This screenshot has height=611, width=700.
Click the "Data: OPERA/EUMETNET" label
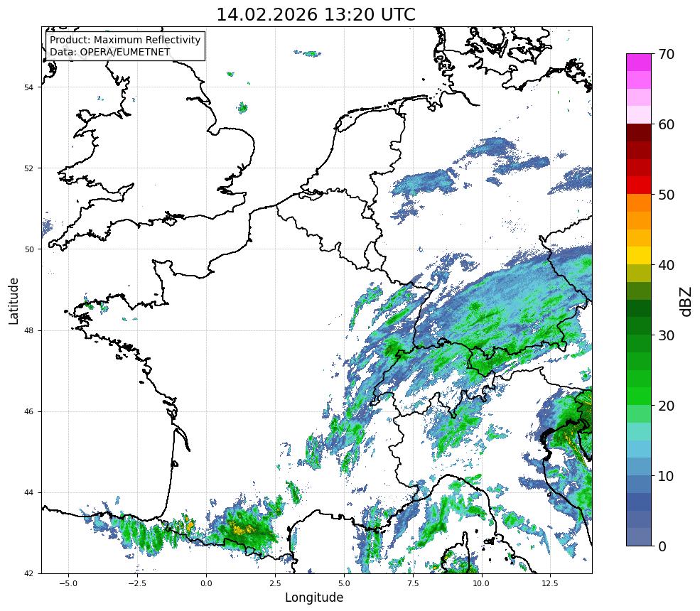tap(110, 52)
